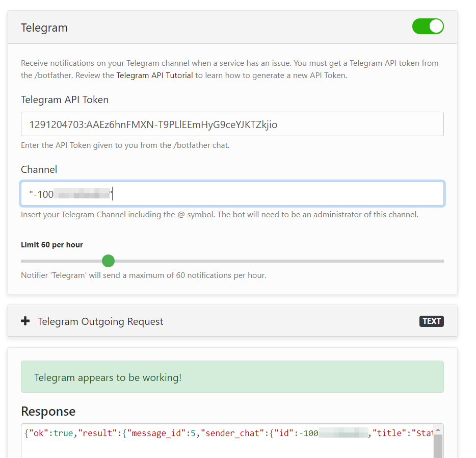476x458 pixels.
Task: Click inside the Telegram API Token field
Action: (232, 123)
